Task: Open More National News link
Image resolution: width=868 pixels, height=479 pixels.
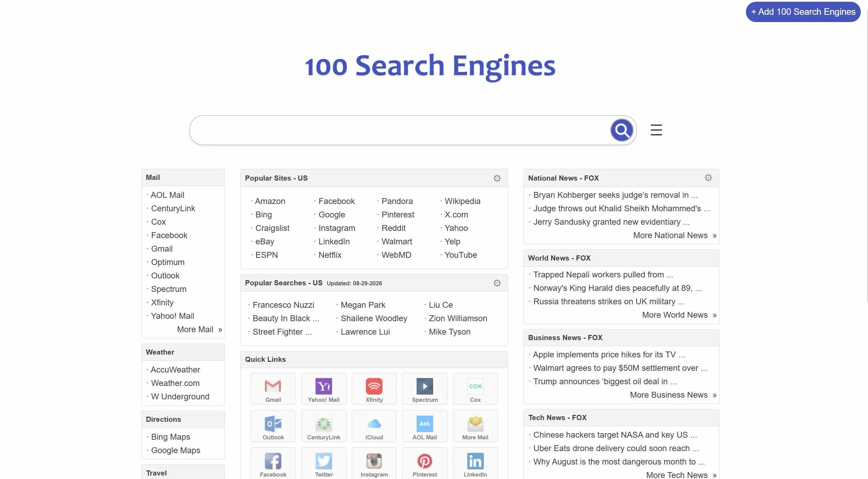Action: coord(675,235)
